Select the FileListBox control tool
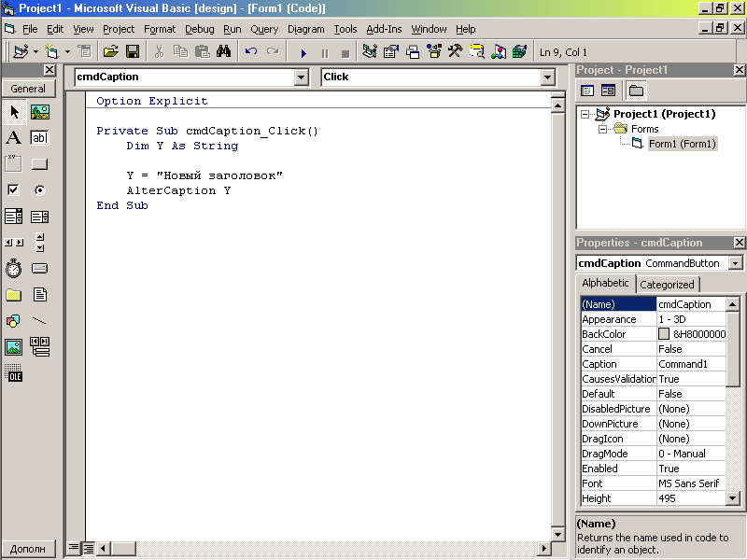The height and width of the screenshot is (560, 747). [40, 295]
